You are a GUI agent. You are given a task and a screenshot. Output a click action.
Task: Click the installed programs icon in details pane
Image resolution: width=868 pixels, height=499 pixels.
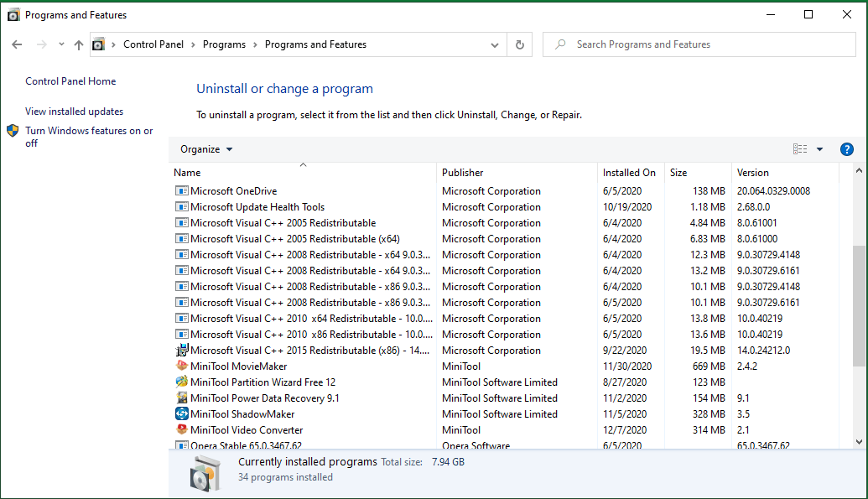(x=205, y=474)
